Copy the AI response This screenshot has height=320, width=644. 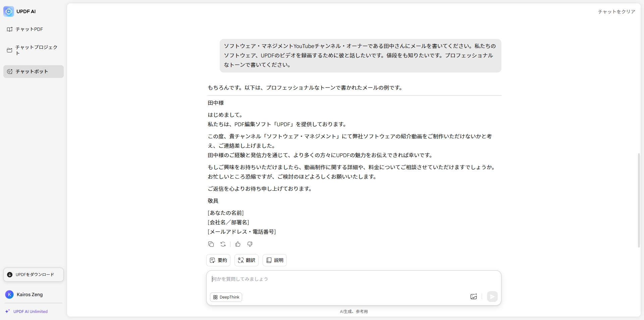pyautogui.click(x=211, y=244)
